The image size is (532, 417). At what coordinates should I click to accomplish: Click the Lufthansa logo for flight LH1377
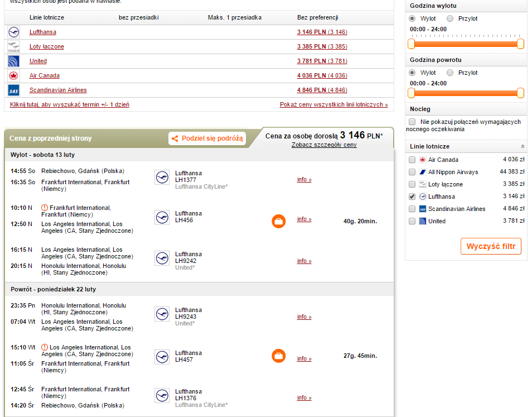coord(162,178)
